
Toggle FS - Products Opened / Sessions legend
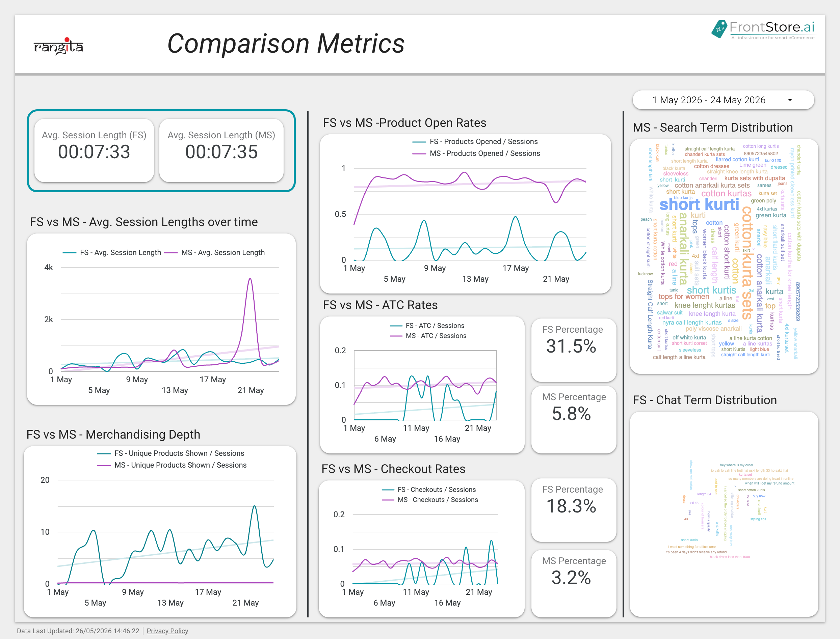pyautogui.click(x=475, y=141)
